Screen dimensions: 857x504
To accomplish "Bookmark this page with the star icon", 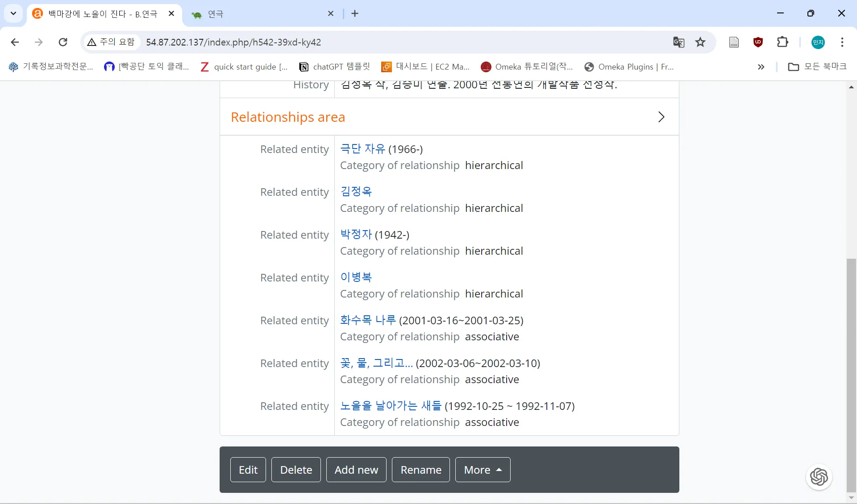I will pos(700,42).
